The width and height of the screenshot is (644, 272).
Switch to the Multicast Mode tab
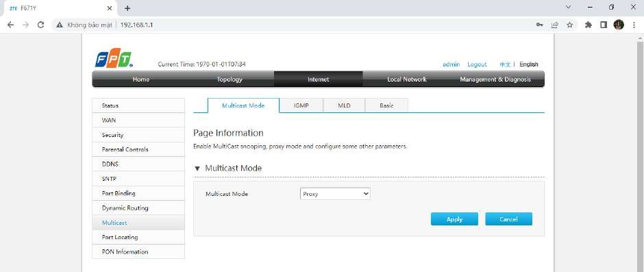pyautogui.click(x=243, y=106)
